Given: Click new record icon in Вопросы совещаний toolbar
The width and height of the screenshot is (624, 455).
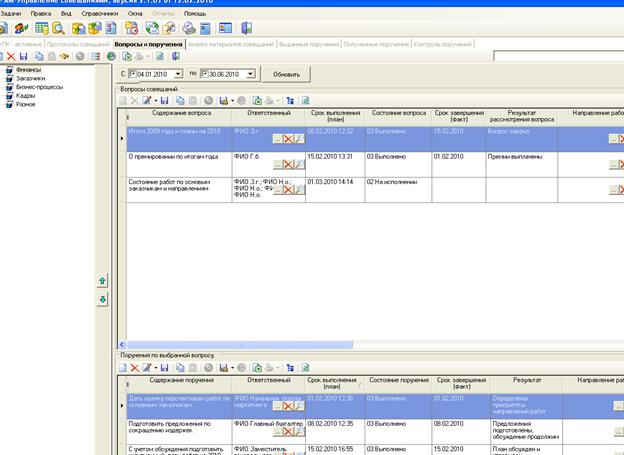Looking at the screenshot, I should [x=124, y=101].
